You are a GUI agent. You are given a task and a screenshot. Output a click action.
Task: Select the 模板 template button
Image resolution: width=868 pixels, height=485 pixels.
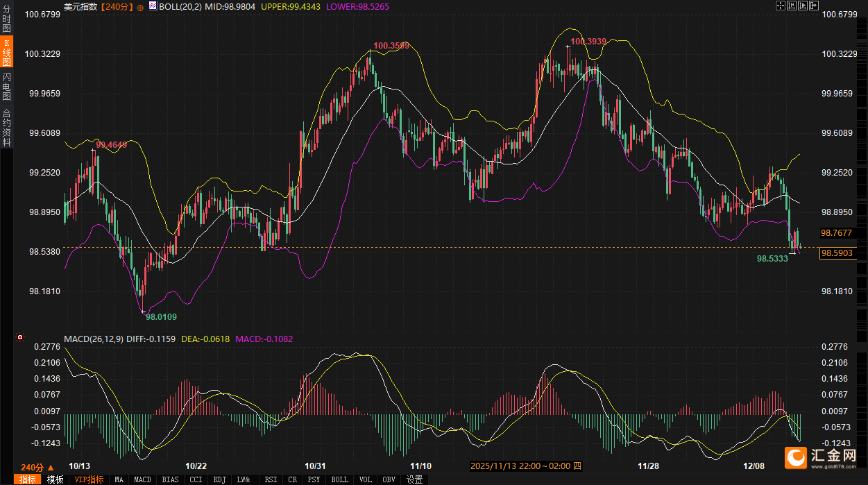point(55,479)
